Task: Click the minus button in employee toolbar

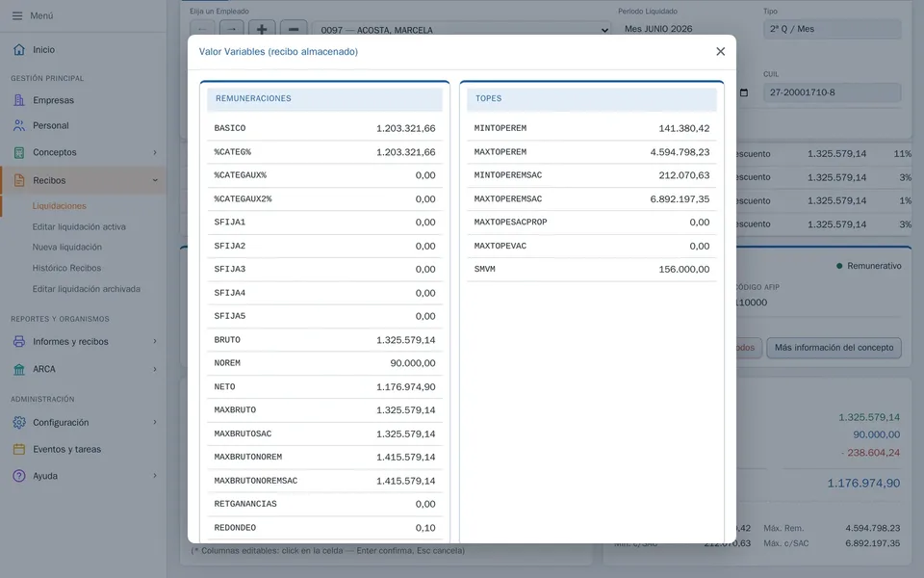Action: (x=294, y=29)
